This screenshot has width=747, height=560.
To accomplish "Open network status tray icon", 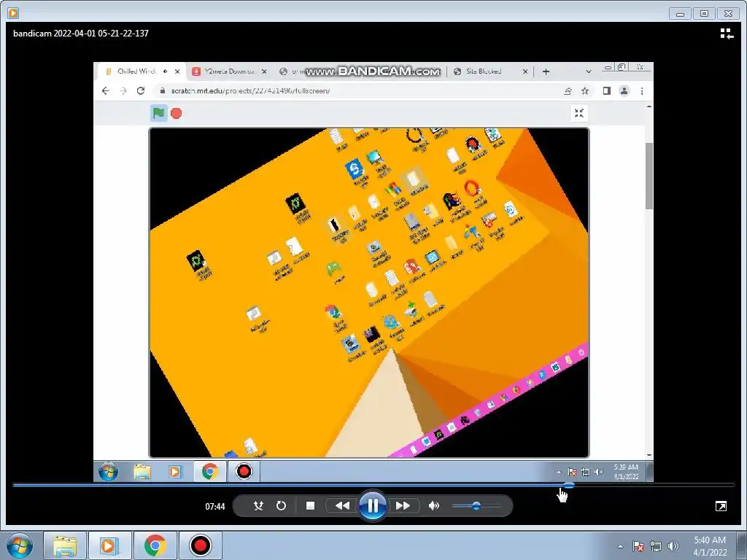I will [x=656, y=546].
